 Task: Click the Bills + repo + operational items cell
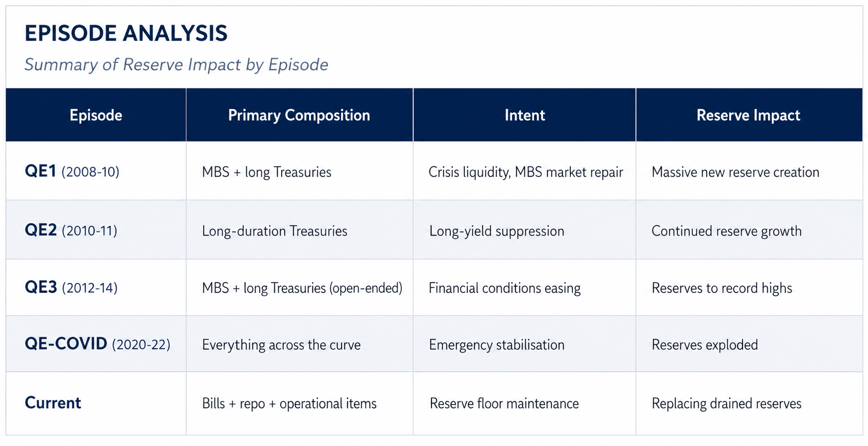point(289,403)
